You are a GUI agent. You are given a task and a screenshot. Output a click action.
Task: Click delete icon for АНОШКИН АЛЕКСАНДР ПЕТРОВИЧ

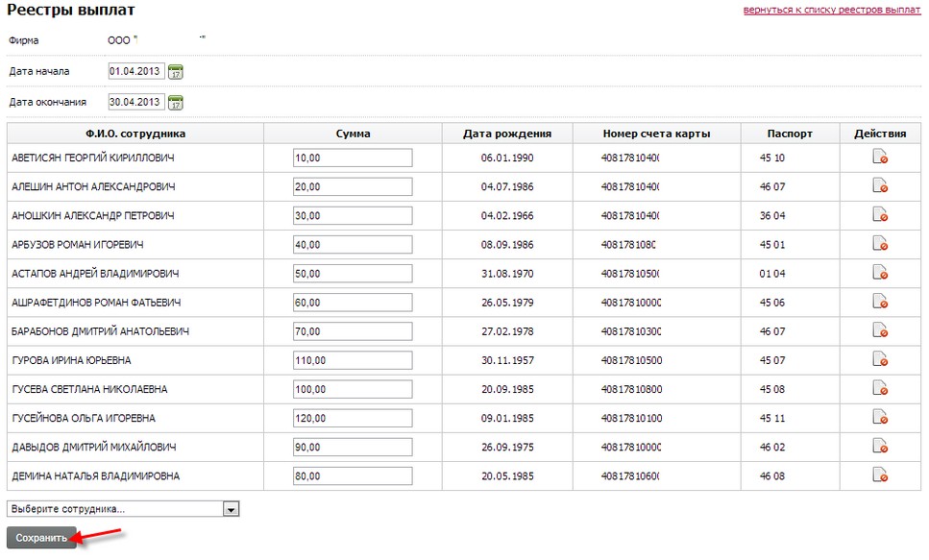(x=879, y=215)
